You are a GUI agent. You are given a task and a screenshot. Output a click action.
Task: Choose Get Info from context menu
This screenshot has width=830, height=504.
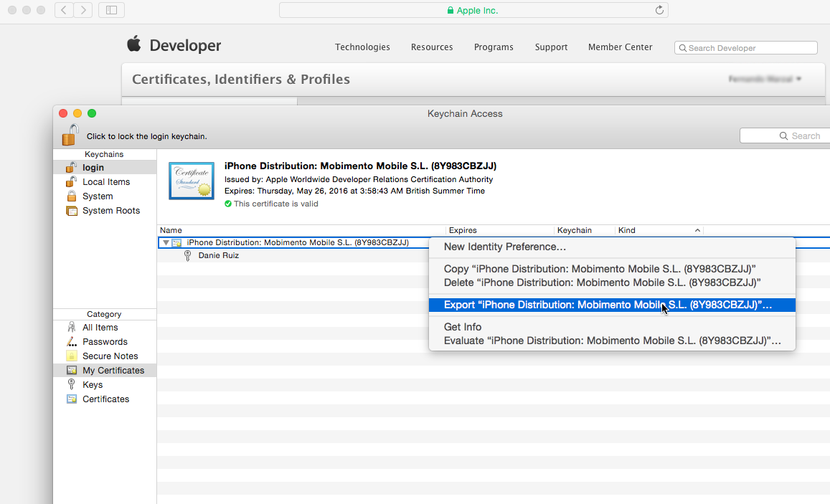point(612,328)
